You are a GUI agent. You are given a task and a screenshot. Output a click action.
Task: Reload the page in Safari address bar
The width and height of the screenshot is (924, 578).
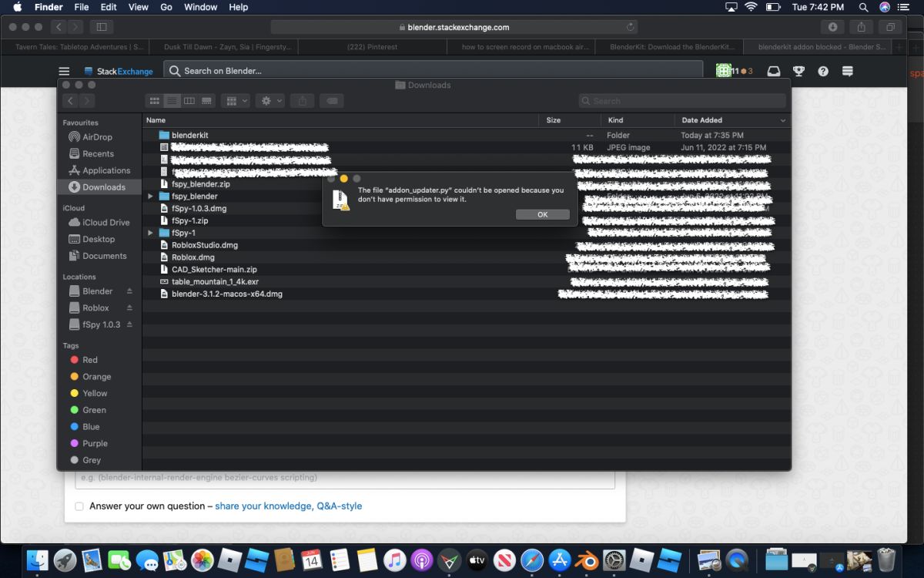click(x=631, y=27)
